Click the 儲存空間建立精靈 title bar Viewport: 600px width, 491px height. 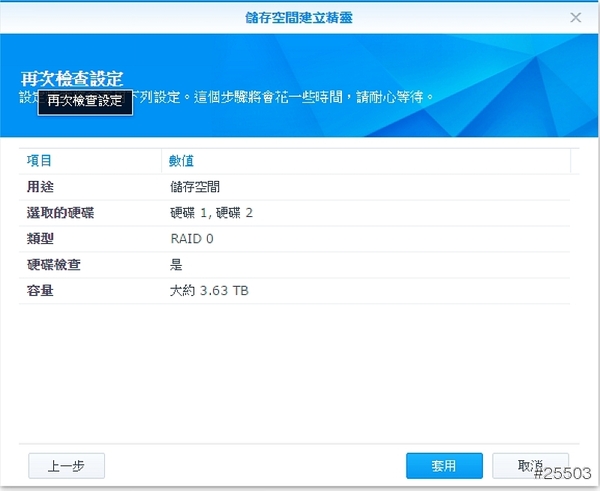click(298, 17)
